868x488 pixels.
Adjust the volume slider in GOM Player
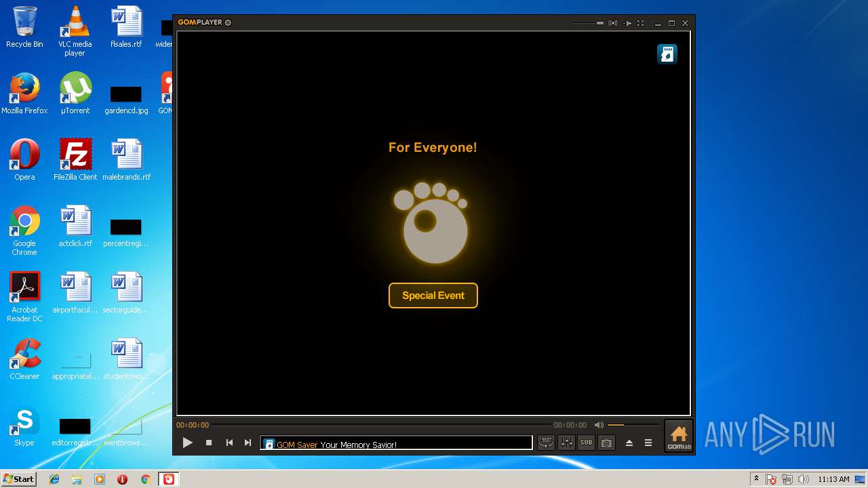[633, 425]
